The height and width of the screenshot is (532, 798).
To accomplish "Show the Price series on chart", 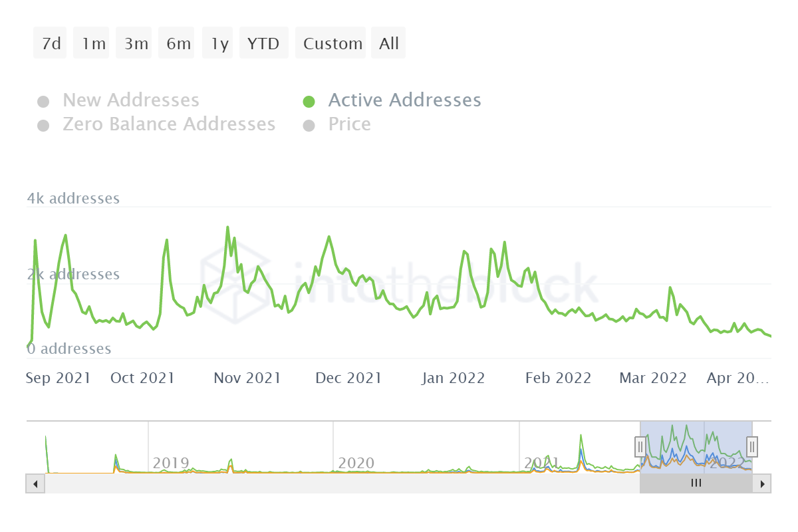I will [349, 124].
